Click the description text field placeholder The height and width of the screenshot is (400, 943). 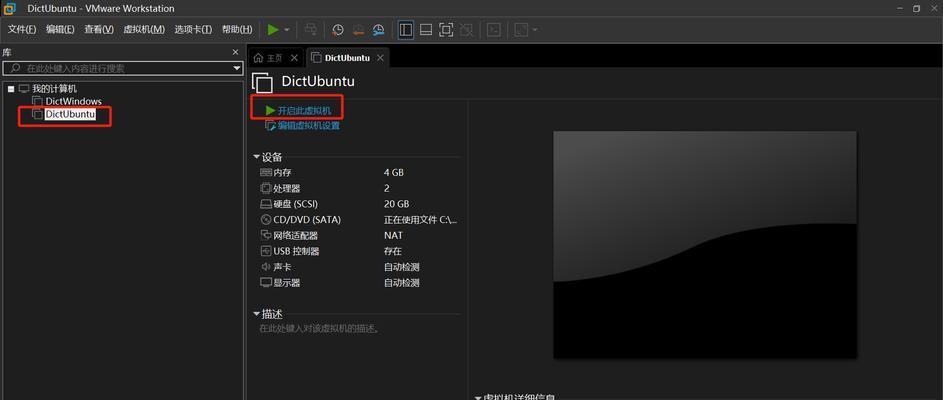tap(322, 328)
